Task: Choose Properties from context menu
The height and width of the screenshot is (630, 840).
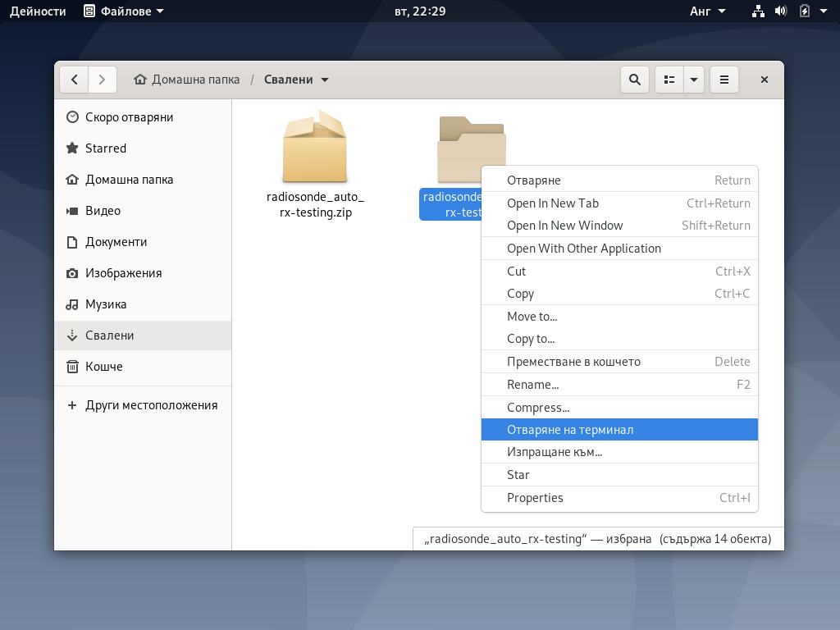Action: [x=620, y=498]
